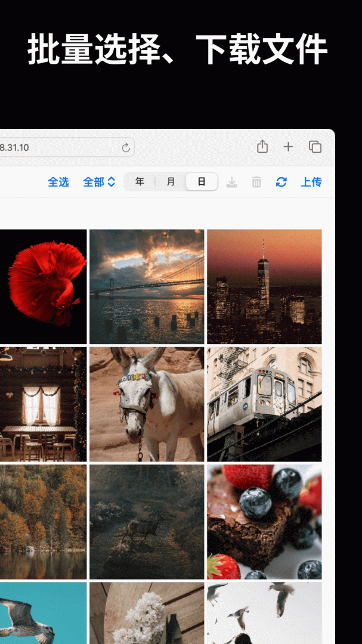Switch view to 月 (month)
362x644 pixels.
pyautogui.click(x=171, y=182)
